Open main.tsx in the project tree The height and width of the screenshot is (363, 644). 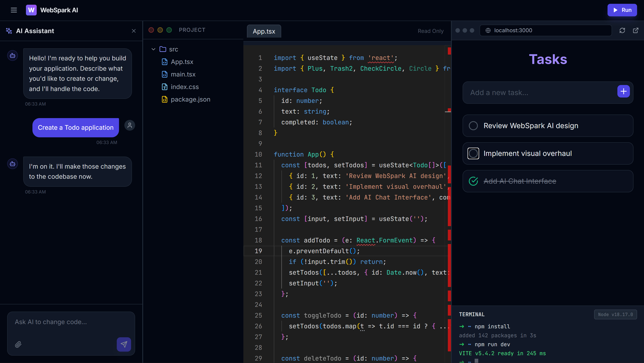(x=183, y=74)
